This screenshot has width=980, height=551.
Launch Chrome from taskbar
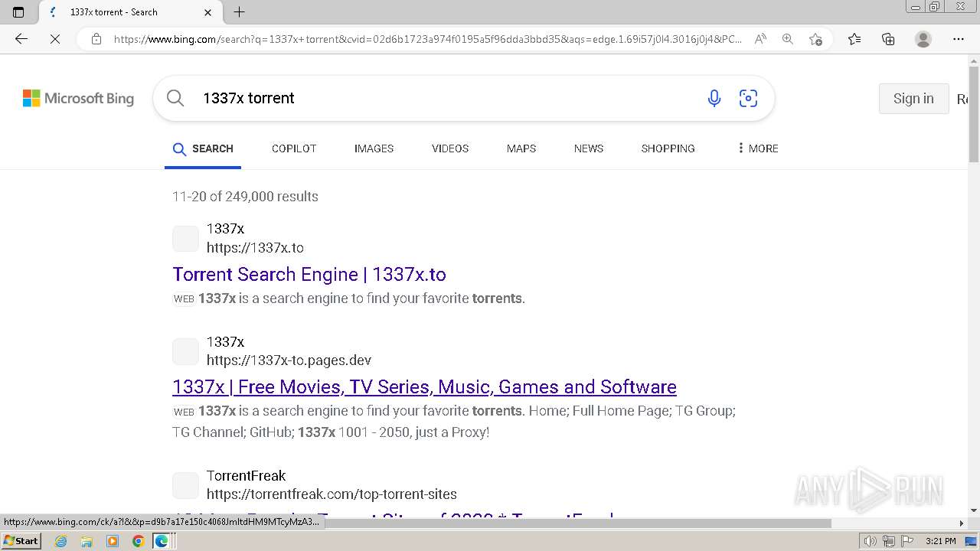pos(138,541)
